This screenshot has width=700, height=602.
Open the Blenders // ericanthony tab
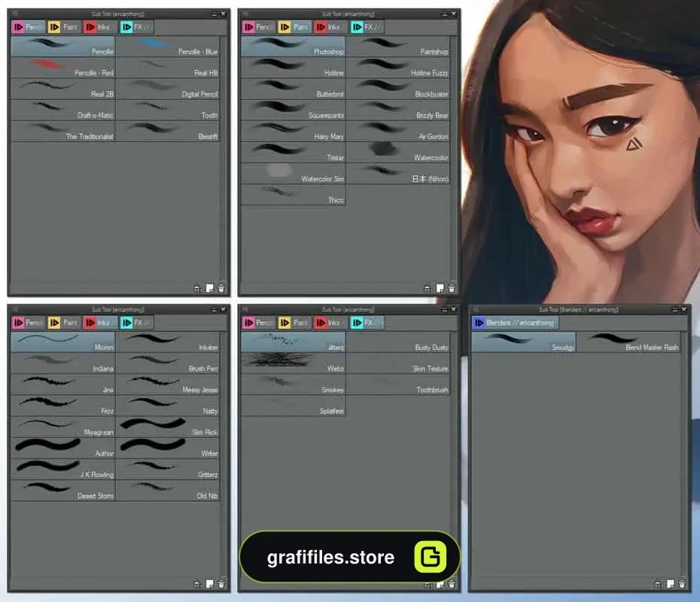pyautogui.click(x=515, y=323)
